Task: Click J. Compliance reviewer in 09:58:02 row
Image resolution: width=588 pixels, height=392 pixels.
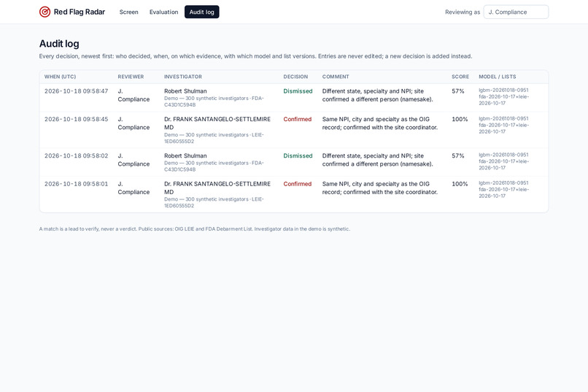Action: pyautogui.click(x=134, y=160)
